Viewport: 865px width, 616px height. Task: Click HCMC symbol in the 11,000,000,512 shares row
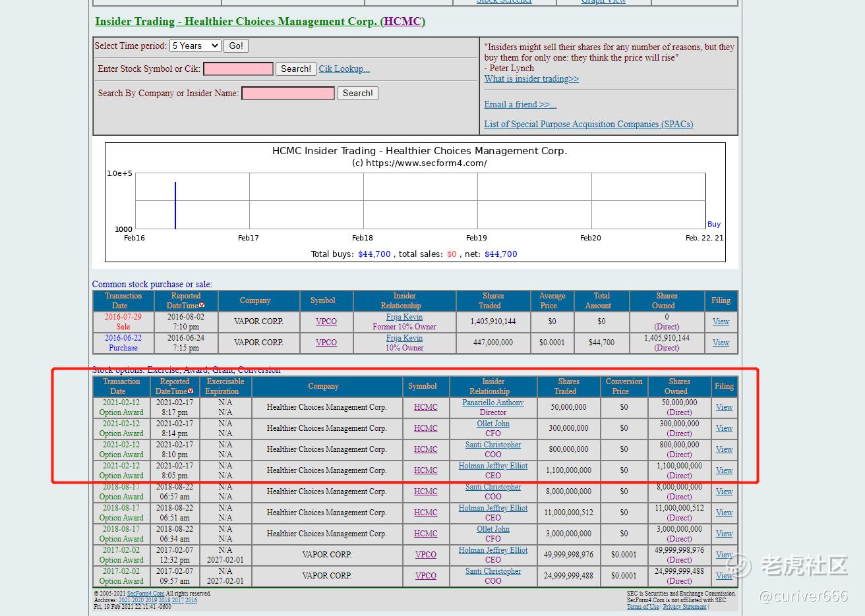pos(426,513)
